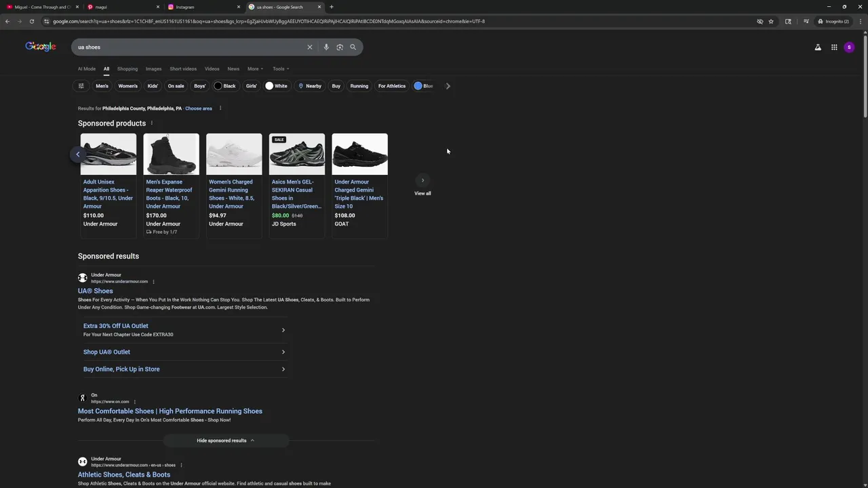The width and height of the screenshot is (868, 488).
Task: Switch to the Videos results tab
Action: pos(212,69)
